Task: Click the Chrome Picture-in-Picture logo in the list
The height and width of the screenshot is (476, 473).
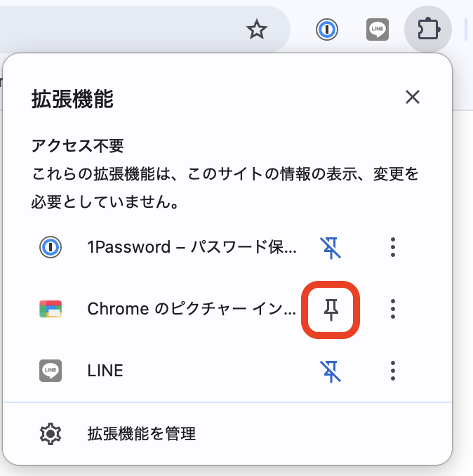Action: [x=51, y=309]
